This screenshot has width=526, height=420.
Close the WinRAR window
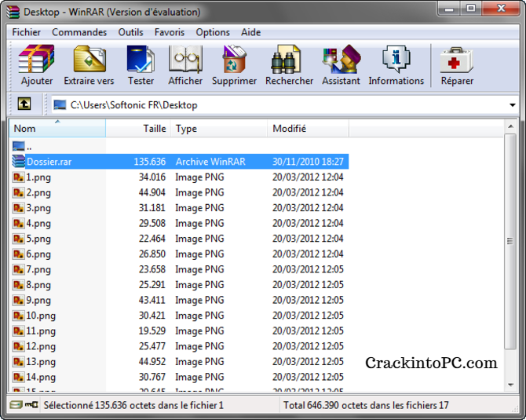[x=501, y=9]
